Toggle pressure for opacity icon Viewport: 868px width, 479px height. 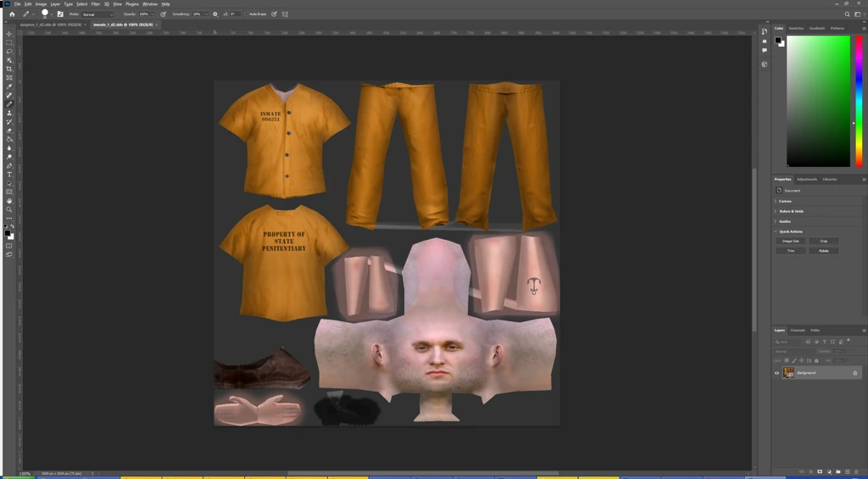click(164, 14)
